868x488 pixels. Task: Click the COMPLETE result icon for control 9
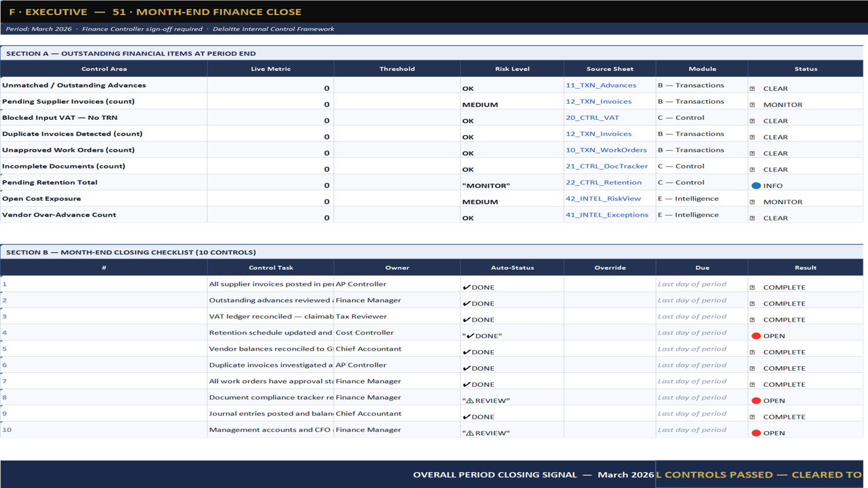tap(752, 417)
